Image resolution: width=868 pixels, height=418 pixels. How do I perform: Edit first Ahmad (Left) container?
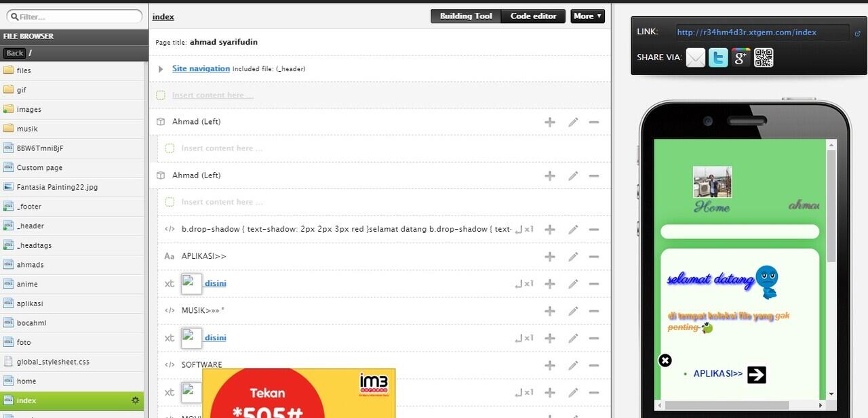coord(573,122)
